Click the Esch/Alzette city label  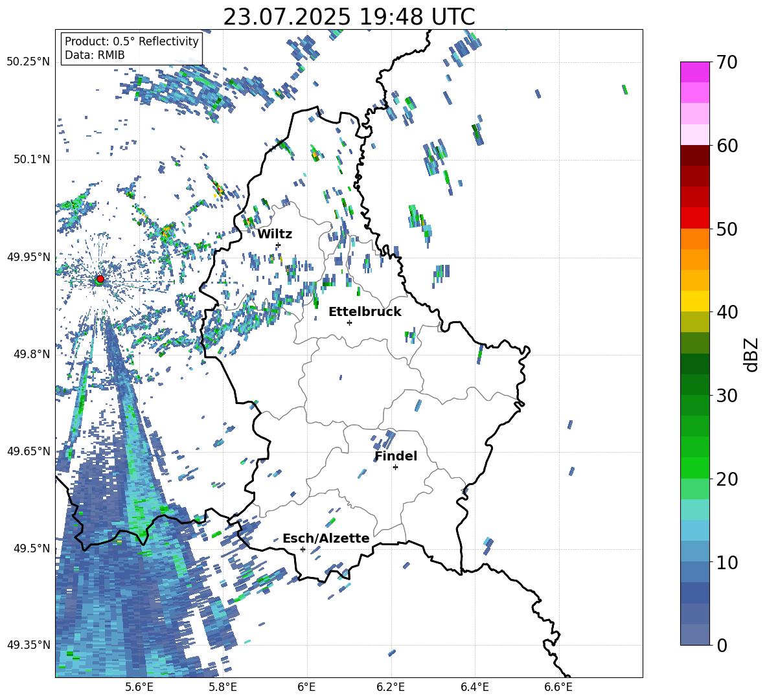point(326,539)
